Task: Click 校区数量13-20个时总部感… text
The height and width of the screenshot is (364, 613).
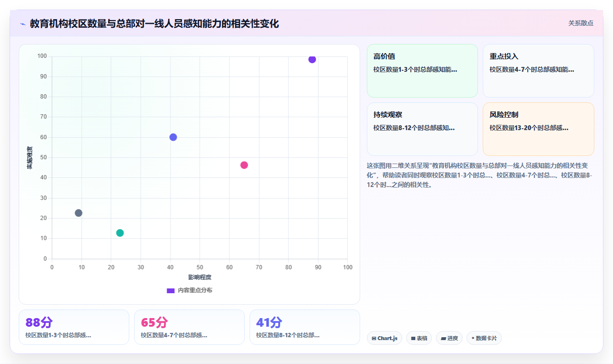Action: [x=529, y=128]
